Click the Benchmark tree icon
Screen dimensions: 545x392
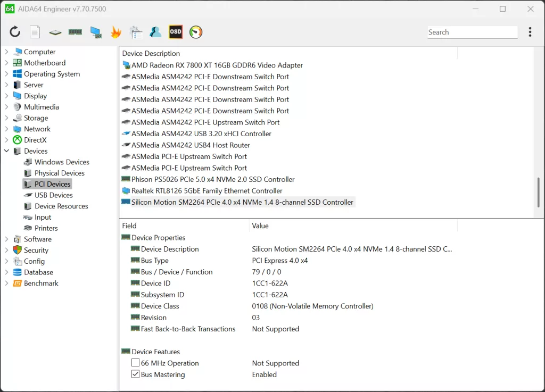click(x=17, y=283)
